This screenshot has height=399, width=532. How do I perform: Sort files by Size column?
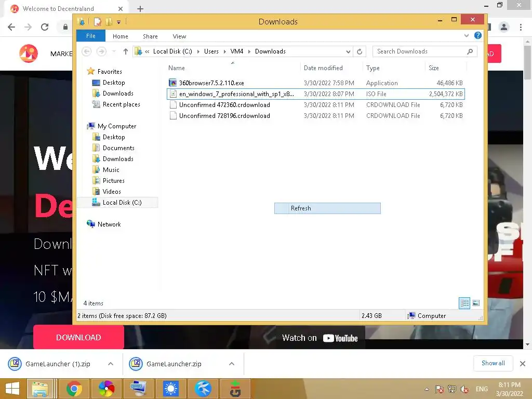[x=434, y=68]
